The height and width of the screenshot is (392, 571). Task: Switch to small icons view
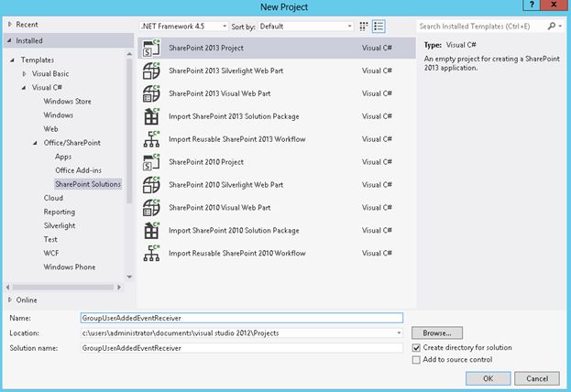click(x=364, y=27)
